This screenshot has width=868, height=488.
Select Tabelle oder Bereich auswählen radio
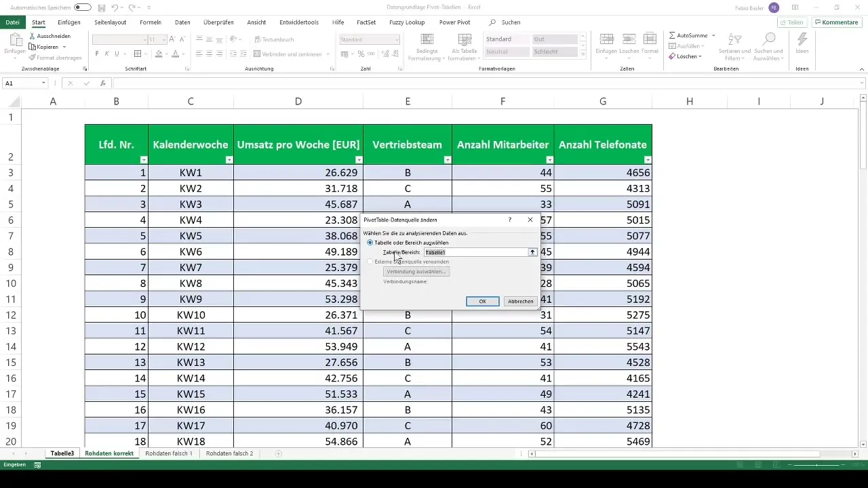[x=370, y=243]
